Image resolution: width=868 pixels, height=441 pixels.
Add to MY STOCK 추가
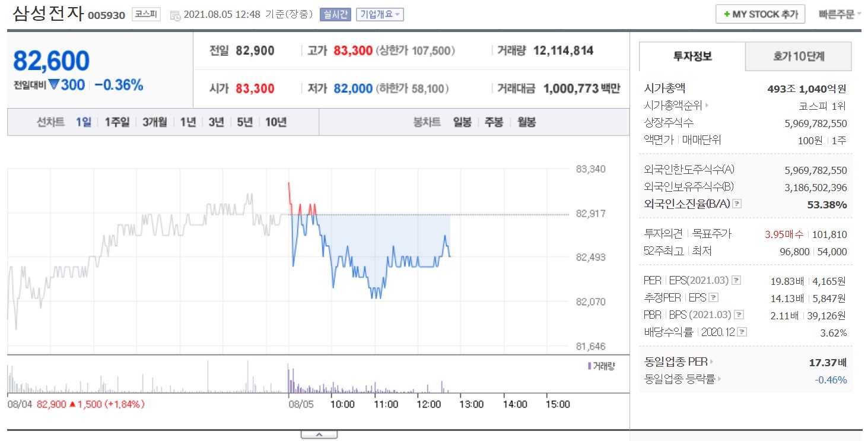[x=760, y=14]
